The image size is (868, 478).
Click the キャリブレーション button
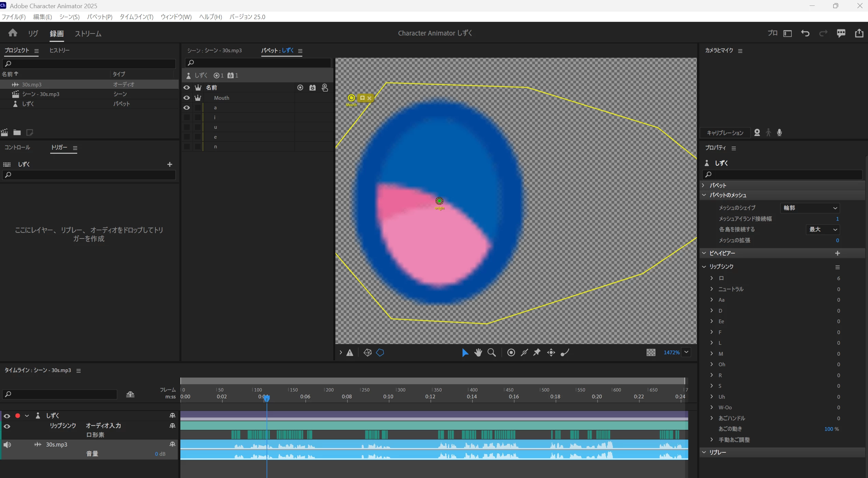[x=725, y=133]
